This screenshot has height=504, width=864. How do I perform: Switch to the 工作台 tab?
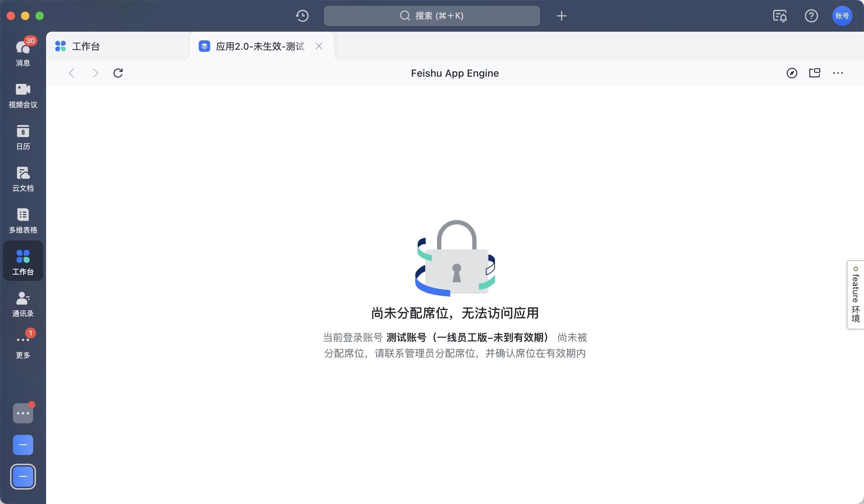(86, 46)
